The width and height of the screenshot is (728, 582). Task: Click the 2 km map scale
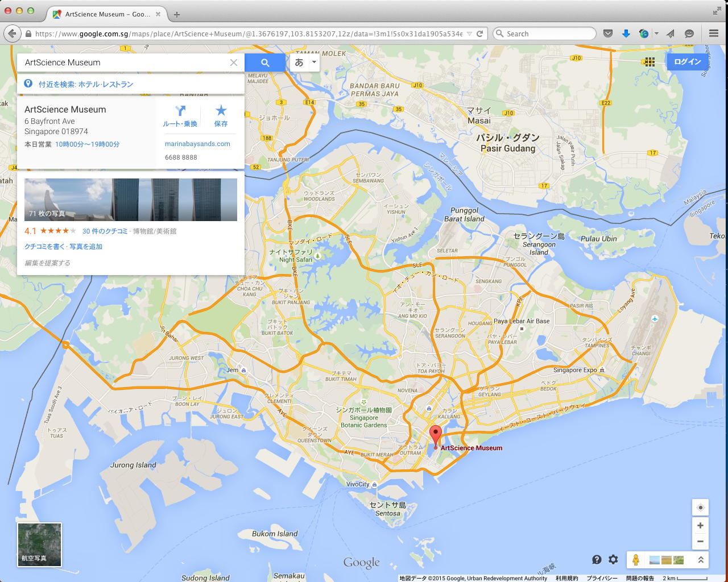(685, 578)
